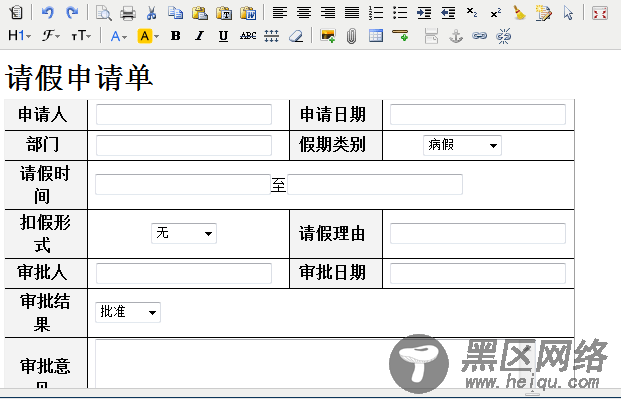Paste from Word
This screenshot has height=399, width=621.
point(248,13)
